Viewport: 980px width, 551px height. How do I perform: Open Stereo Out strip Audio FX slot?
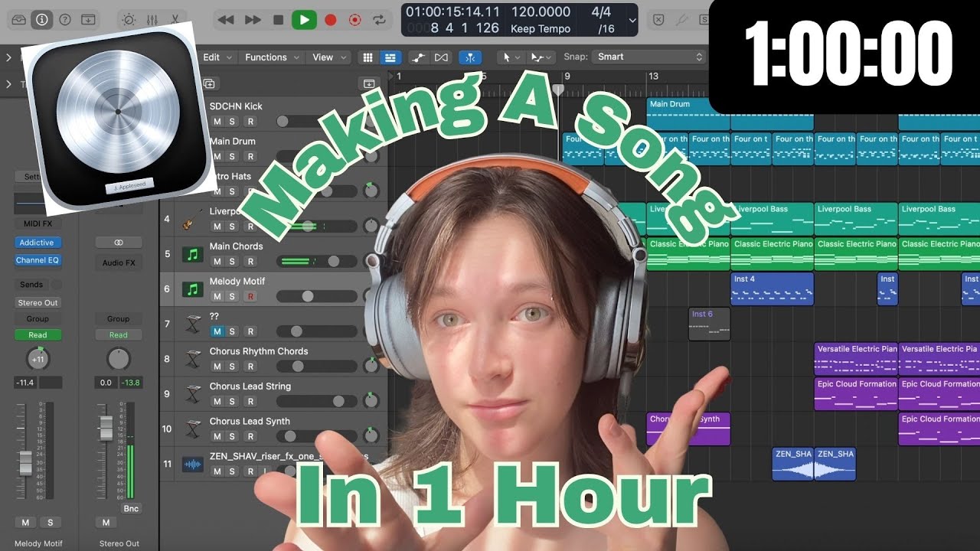tap(119, 262)
